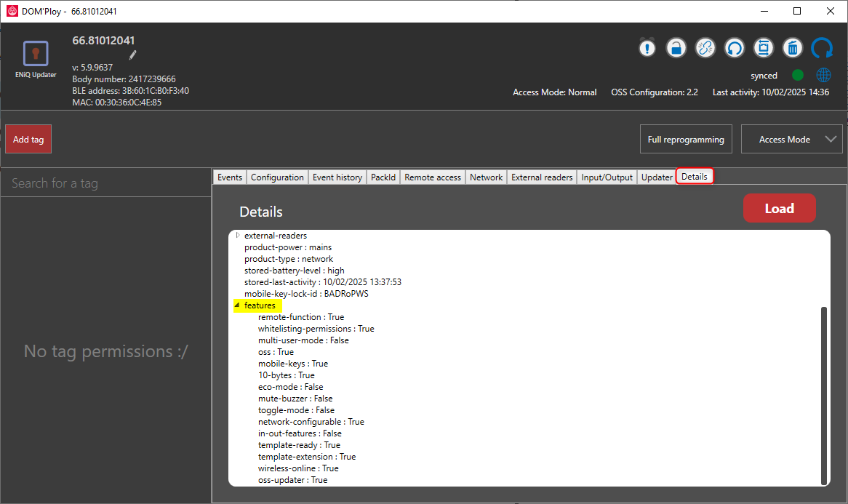Click the device name 66.81012041 heading

(103, 41)
